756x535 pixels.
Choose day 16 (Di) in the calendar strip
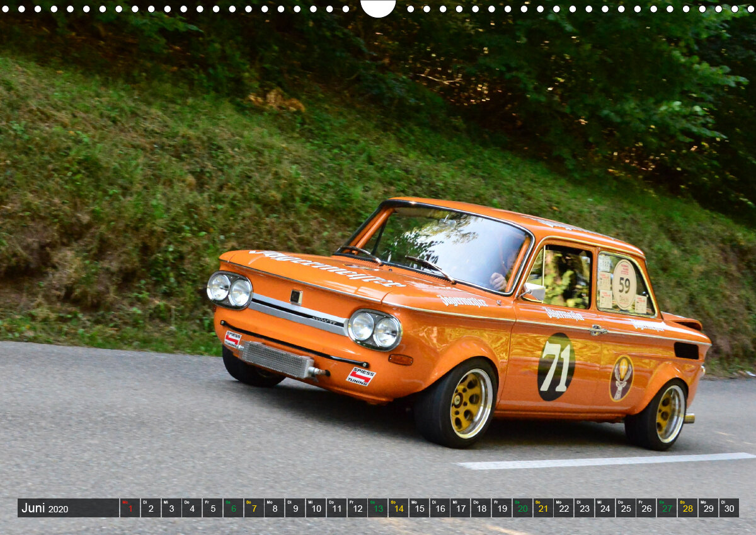[x=440, y=508]
